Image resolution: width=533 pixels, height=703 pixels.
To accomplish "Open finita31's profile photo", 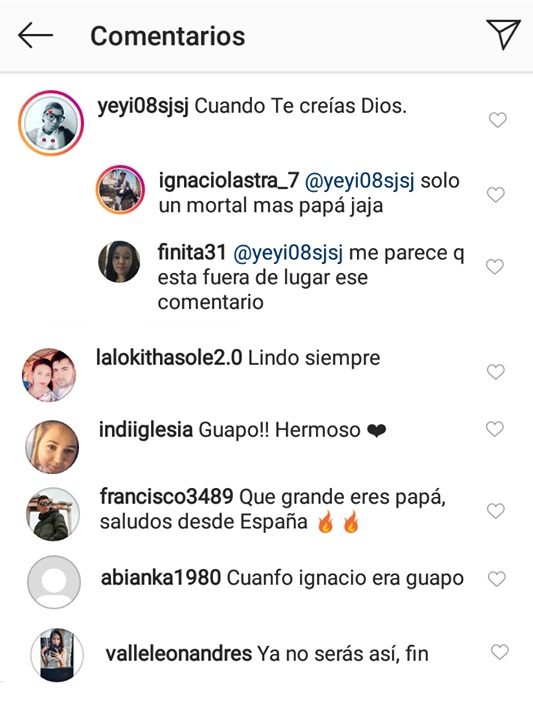I will 119,262.
